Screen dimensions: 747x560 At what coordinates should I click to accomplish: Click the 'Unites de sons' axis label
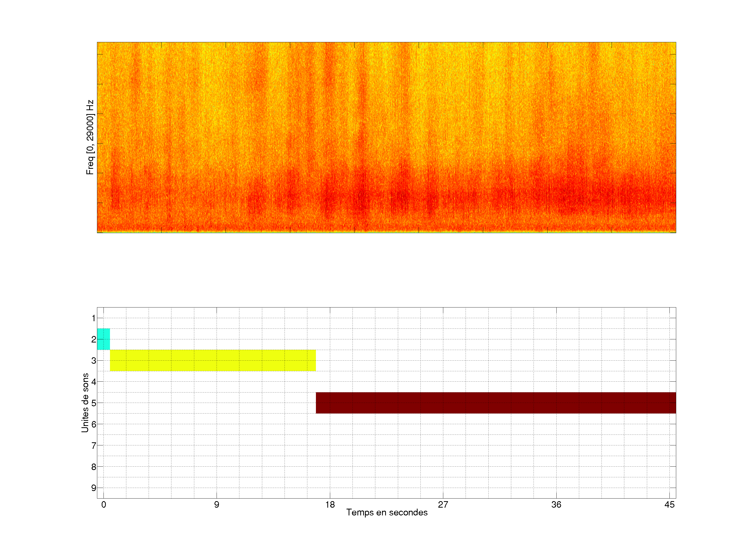pyautogui.click(x=85, y=402)
